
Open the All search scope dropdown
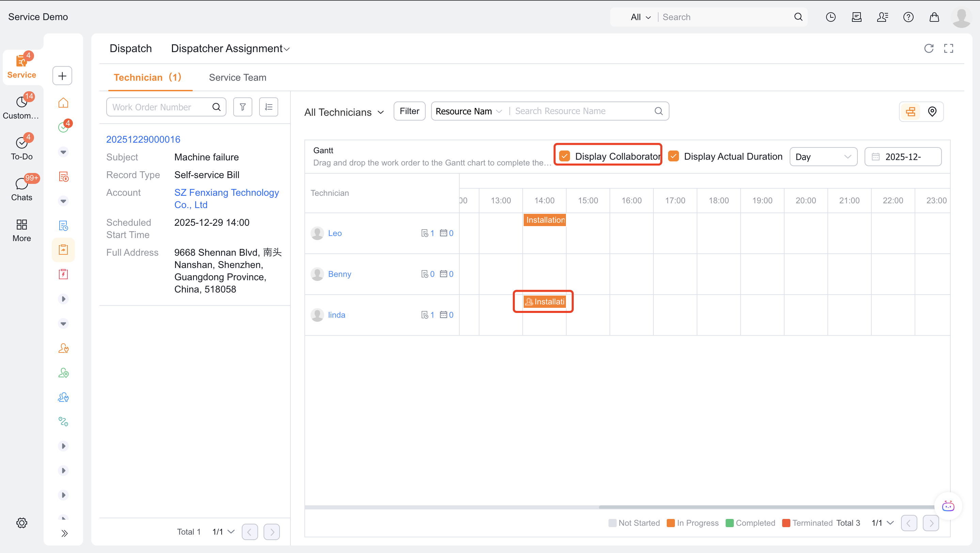pyautogui.click(x=641, y=17)
